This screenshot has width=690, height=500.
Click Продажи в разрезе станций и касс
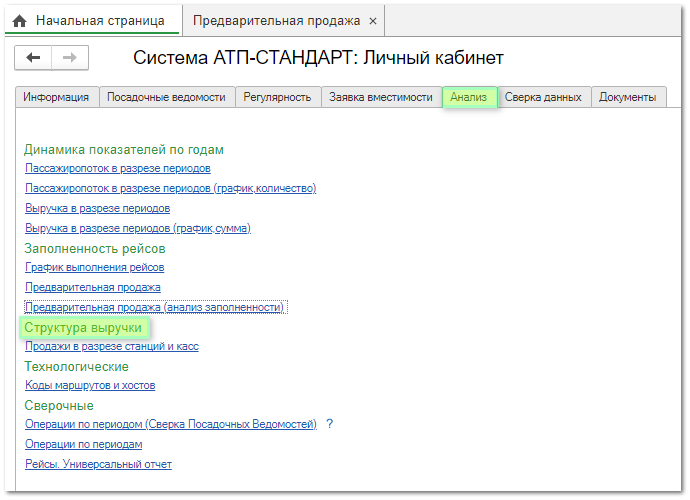[x=111, y=346]
